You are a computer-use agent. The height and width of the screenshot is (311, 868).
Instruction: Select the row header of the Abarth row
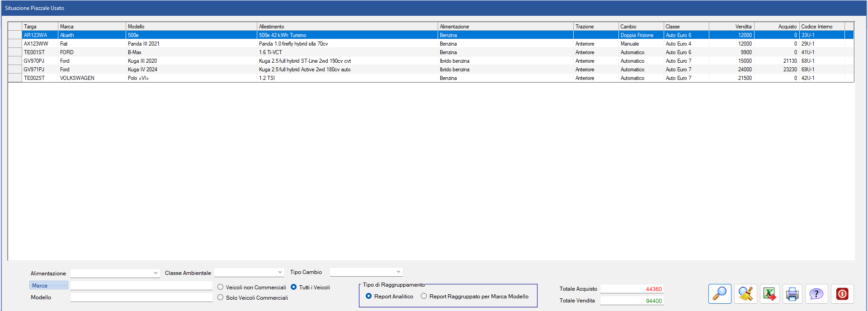(x=15, y=35)
